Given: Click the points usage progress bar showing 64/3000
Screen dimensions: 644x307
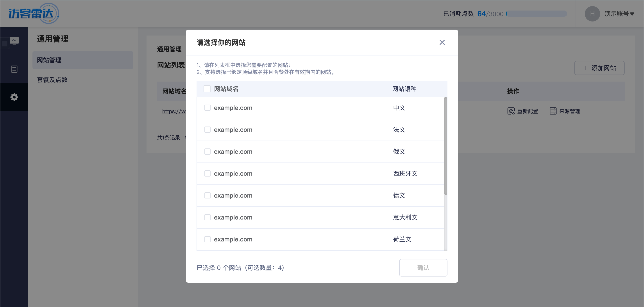Looking at the screenshot, I should click(536, 14).
